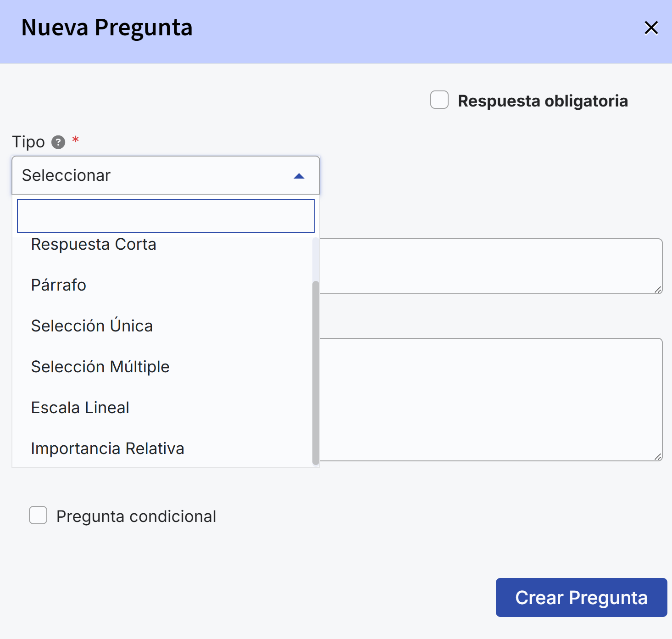Enable the Respuesta obligatoria checkbox

point(439,100)
